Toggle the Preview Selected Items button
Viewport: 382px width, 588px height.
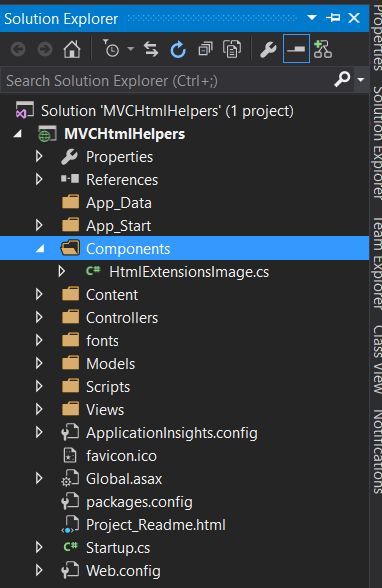click(x=296, y=49)
